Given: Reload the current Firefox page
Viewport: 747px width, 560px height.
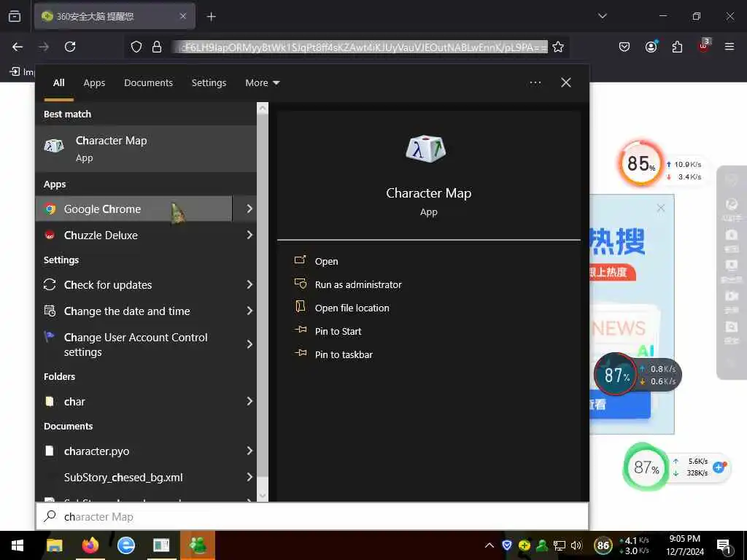Looking at the screenshot, I should click(70, 47).
